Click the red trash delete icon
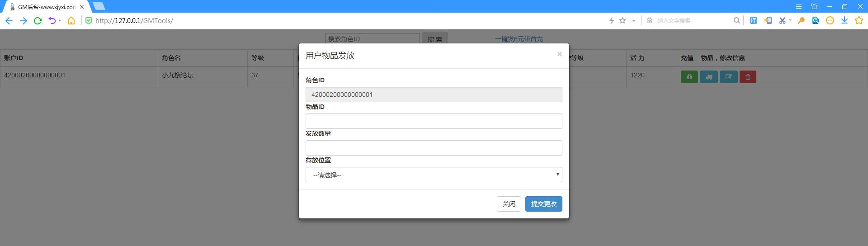868x246 pixels. tap(748, 77)
